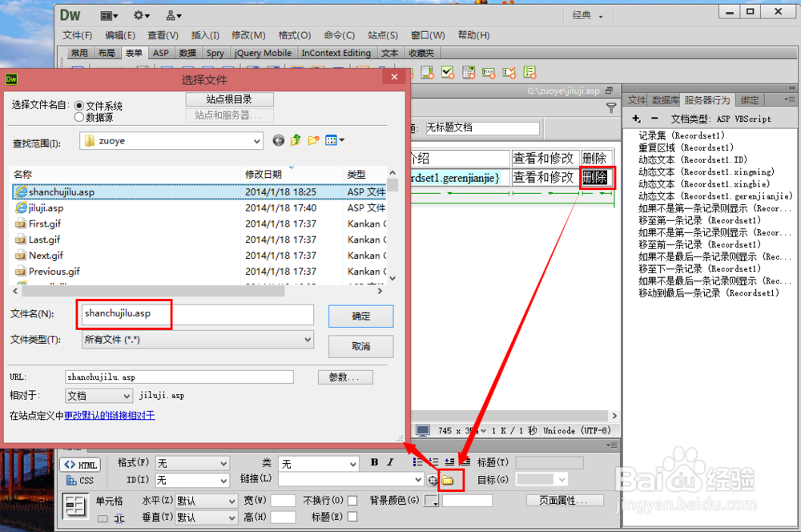Open 文件类型 所有文件 dropdown

tap(198, 340)
